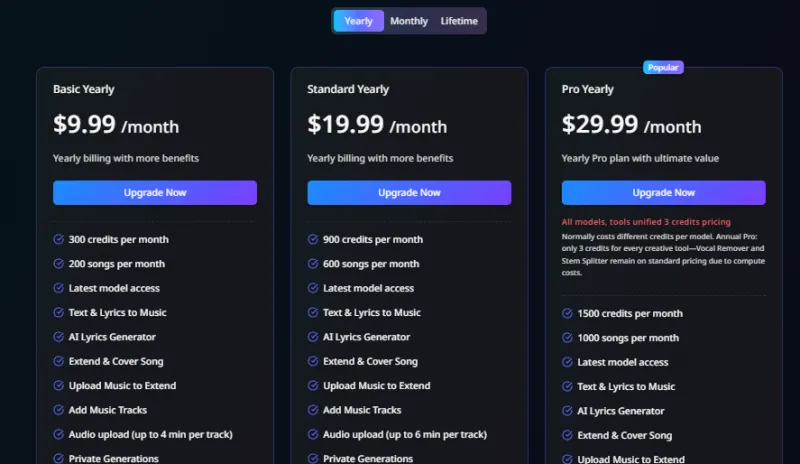This screenshot has height=464, width=800.
Task: Click the $29.99 /month Pro price
Action: pyautogui.click(x=631, y=125)
